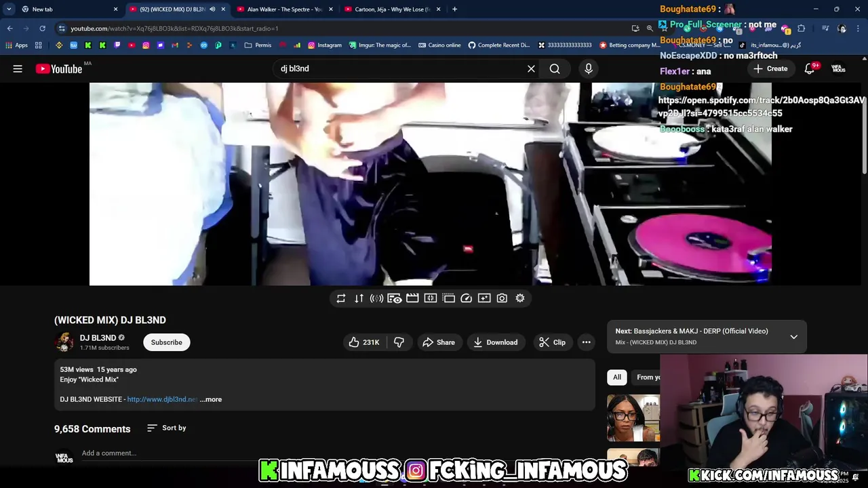Open the first recommended video thumbnail
This screenshot has width=868, height=488.
(633, 418)
